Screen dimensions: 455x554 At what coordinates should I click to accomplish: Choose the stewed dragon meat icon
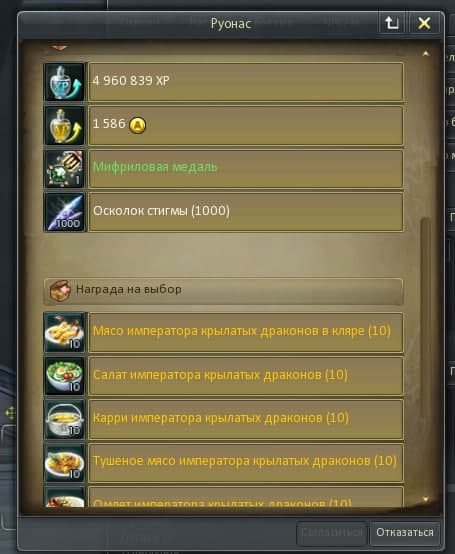click(65, 463)
